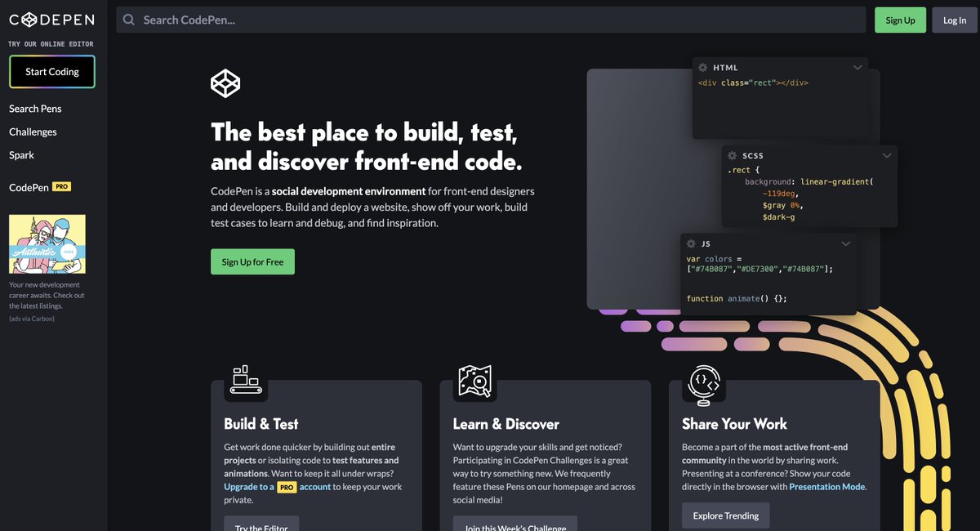Click Join this Week's Challenge button

(515, 524)
